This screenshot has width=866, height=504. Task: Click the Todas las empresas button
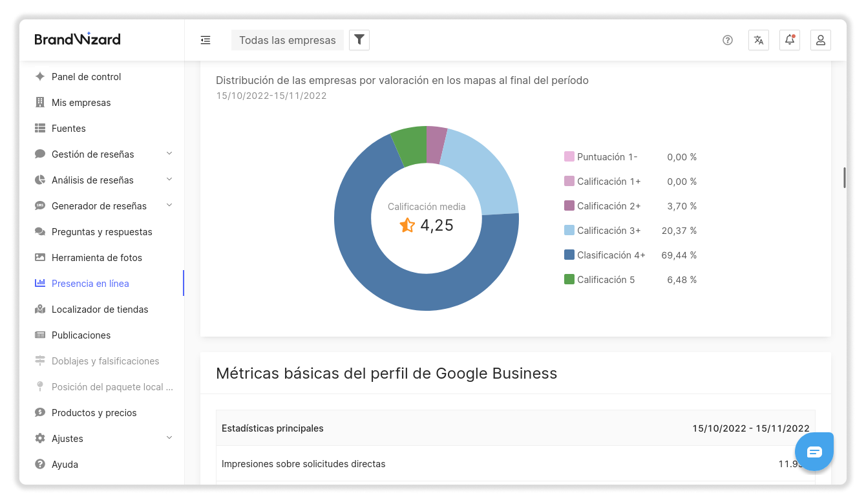(288, 40)
